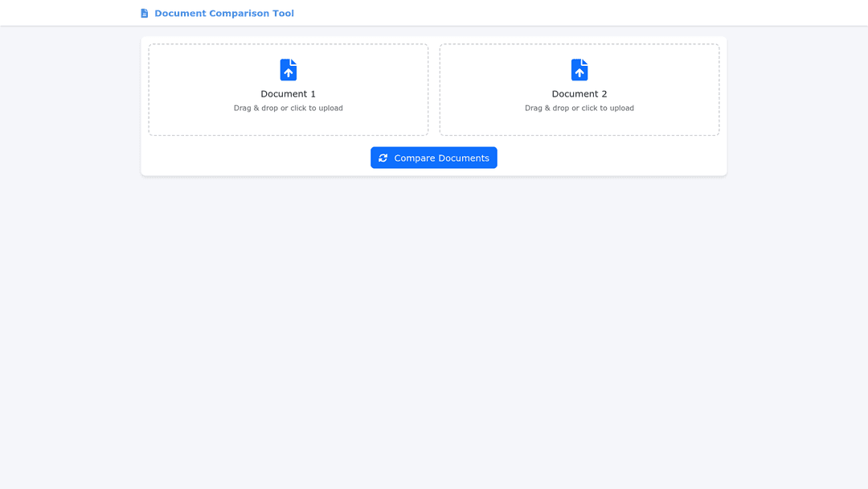
Task: Click the Document 2 upload file icon
Action: click(579, 70)
